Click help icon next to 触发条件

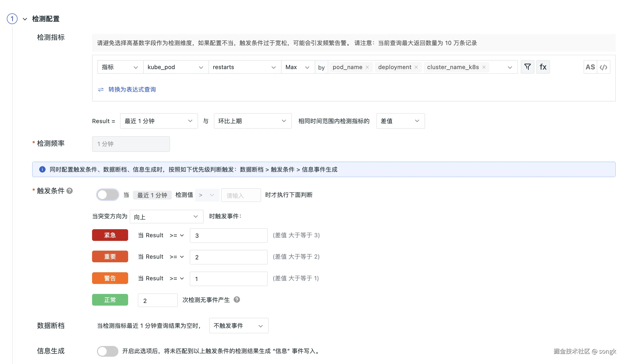[x=70, y=191]
